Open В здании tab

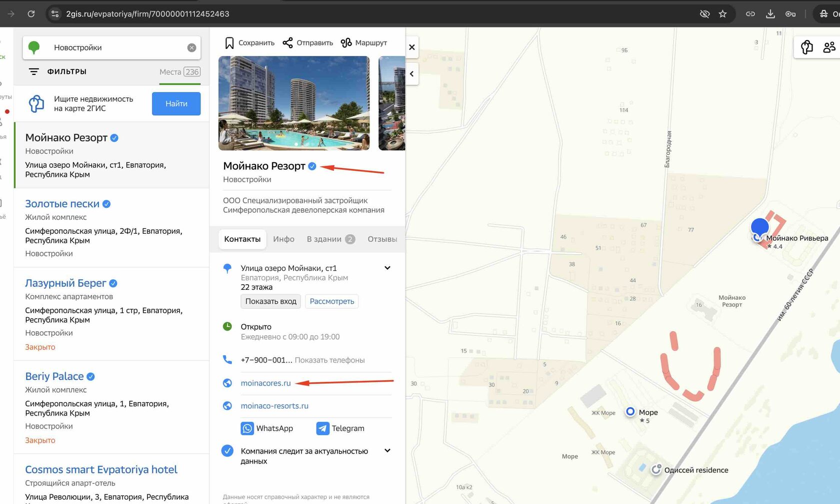330,239
